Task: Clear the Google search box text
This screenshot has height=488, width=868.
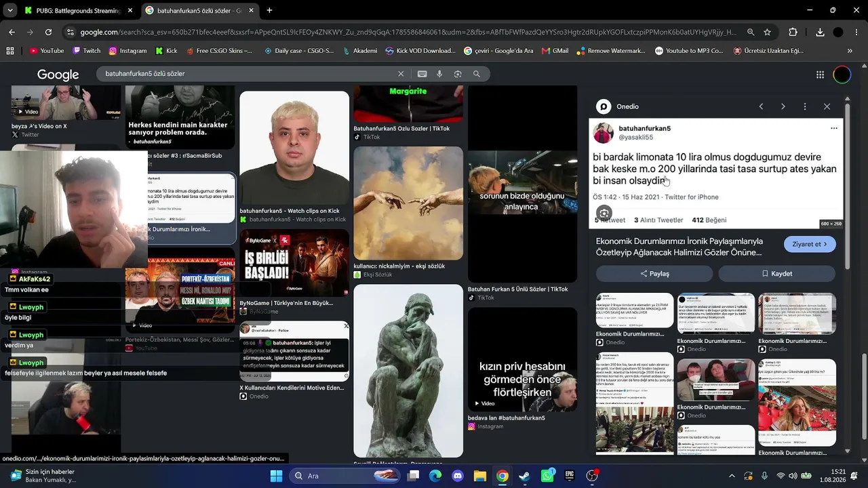Action: (401, 74)
